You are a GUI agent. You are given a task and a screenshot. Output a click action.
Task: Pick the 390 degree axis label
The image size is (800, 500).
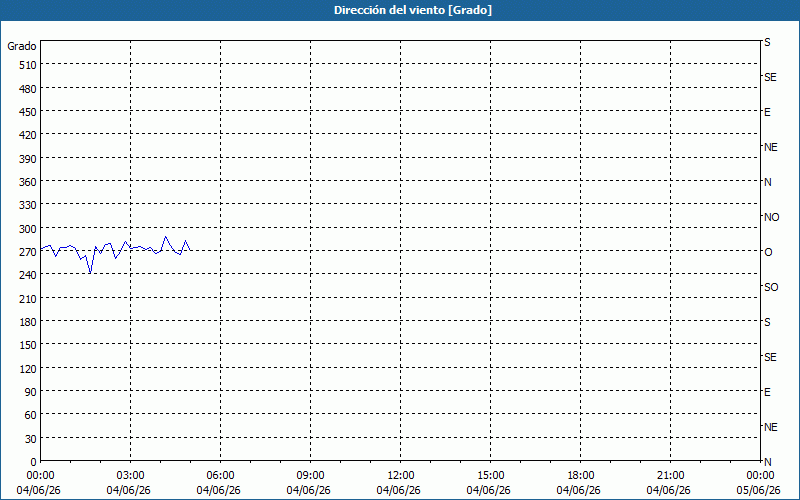(x=28, y=159)
